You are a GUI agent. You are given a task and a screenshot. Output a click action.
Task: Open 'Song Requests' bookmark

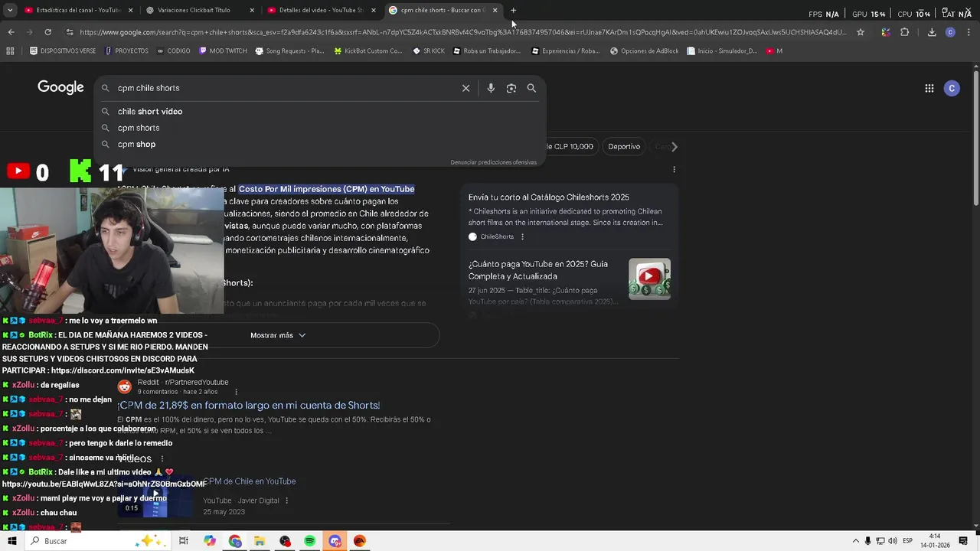point(289,51)
